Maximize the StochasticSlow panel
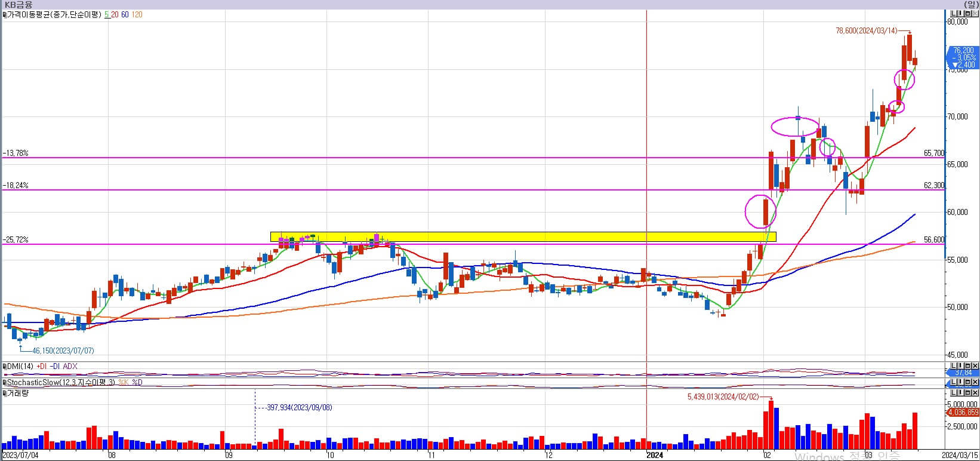980x461 pixels. tap(967, 382)
